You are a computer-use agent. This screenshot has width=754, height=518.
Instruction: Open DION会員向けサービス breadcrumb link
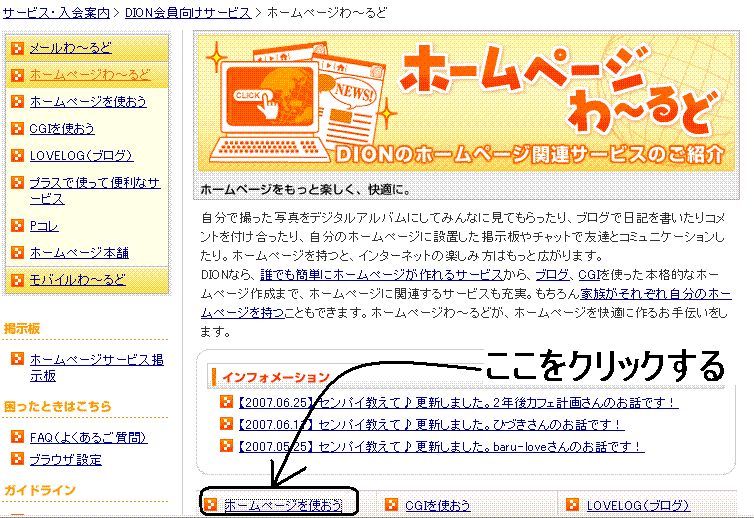(x=188, y=13)
